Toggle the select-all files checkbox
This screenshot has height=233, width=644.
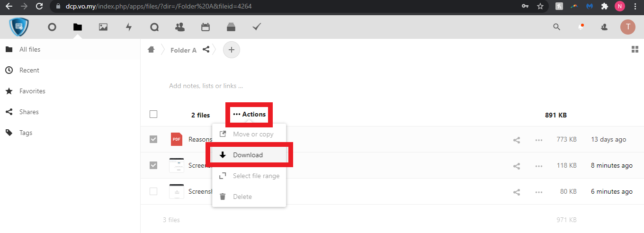tap(153, 114)
